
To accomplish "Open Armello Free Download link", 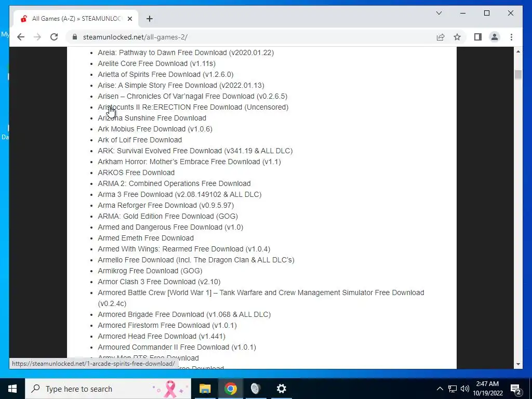I will click(196, 260).
